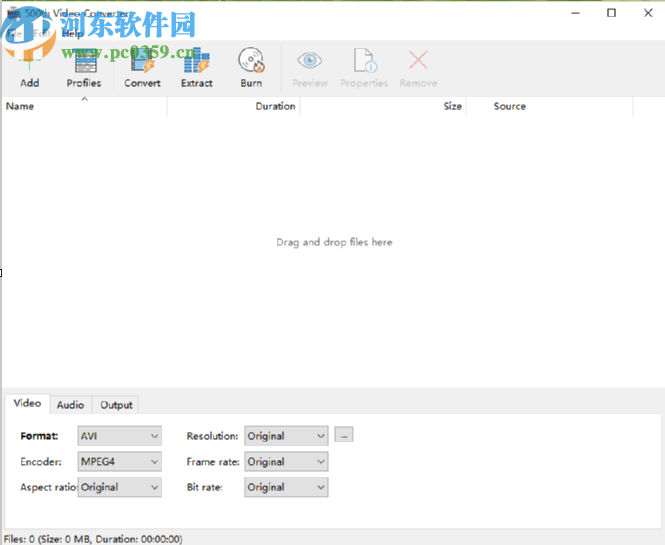The width and height of the screenshot is (665, 545).
Task: Sort the list by Size column
Action: coord(383,106)
